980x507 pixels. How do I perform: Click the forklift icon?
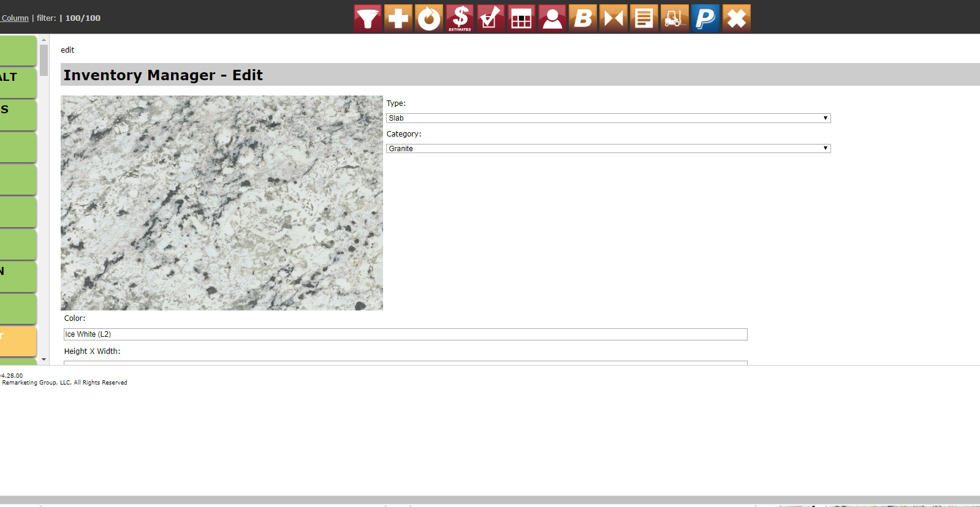(x=675, y=18)
